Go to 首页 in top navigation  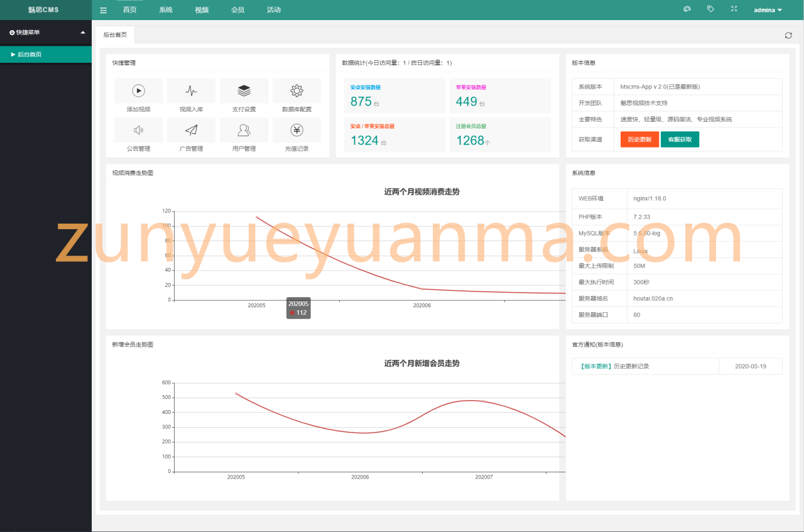click(x=130, y=10)
